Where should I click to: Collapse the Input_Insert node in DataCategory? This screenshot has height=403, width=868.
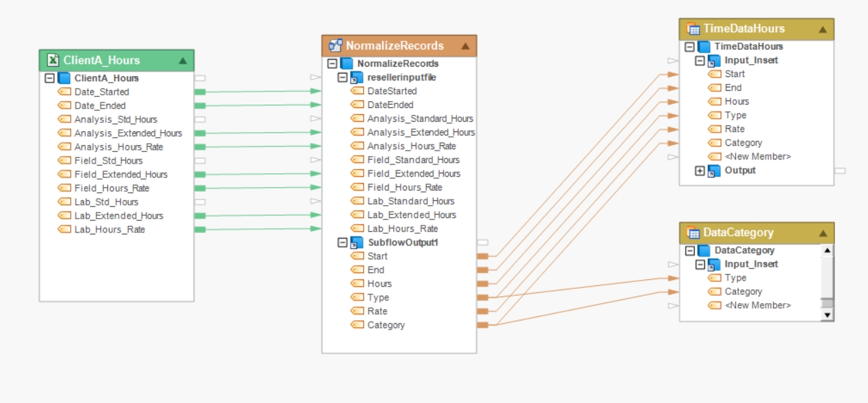click(700, 264)
